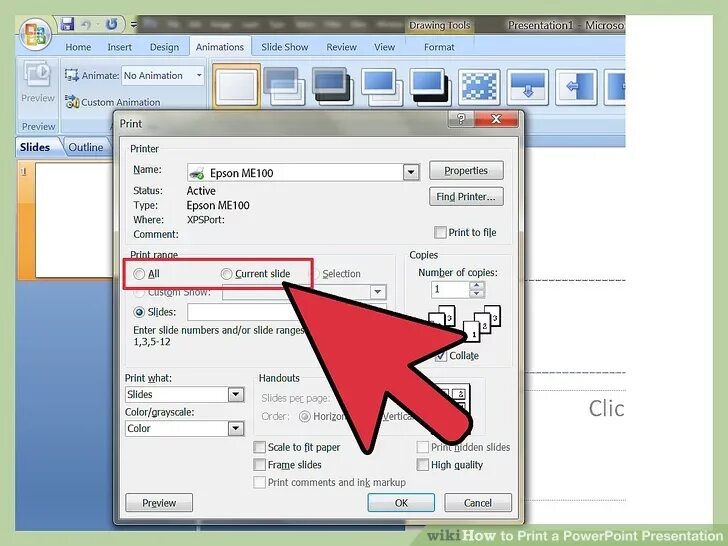This screenshot has height=546, width=728.
Task: Open the printer Name dropdown
Action: [411, 173]
